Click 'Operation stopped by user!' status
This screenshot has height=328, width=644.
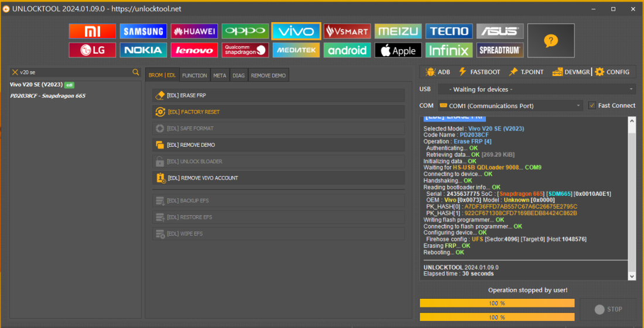[527, 290]
